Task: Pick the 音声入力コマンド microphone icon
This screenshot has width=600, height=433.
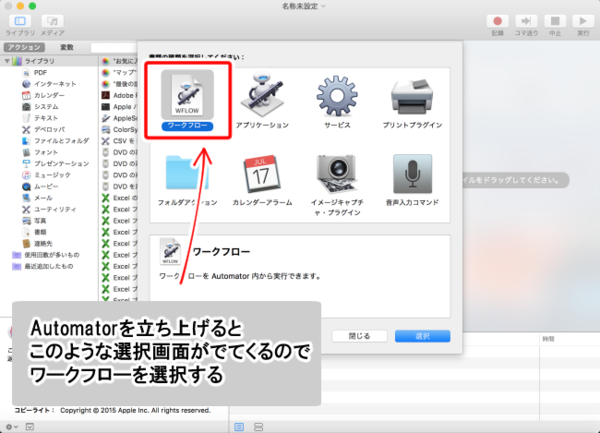Action: tap(412, 174)
